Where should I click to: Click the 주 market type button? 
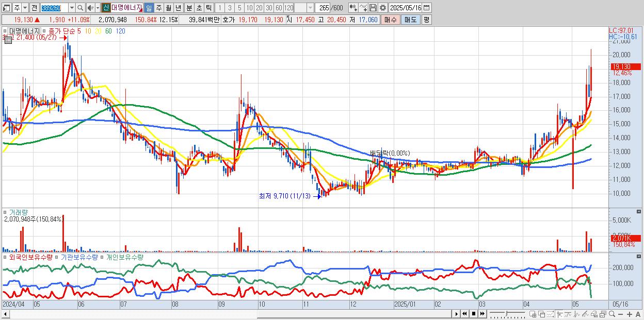point(17,8)
